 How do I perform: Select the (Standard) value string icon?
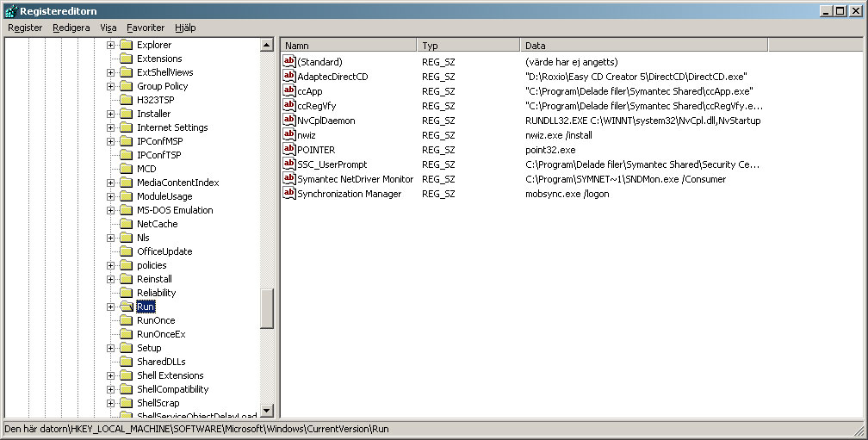click(289, 61)
